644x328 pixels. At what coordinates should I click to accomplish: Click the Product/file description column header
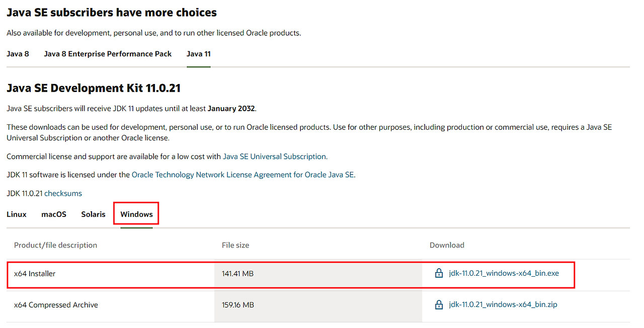pos(55,245)
